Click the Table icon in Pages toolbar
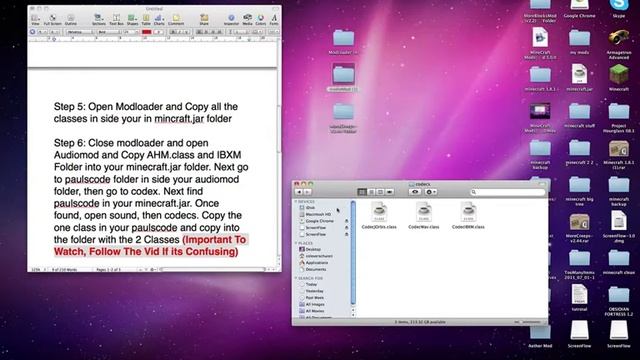Viewport: 640px width, 360px height. click(146, 19)
